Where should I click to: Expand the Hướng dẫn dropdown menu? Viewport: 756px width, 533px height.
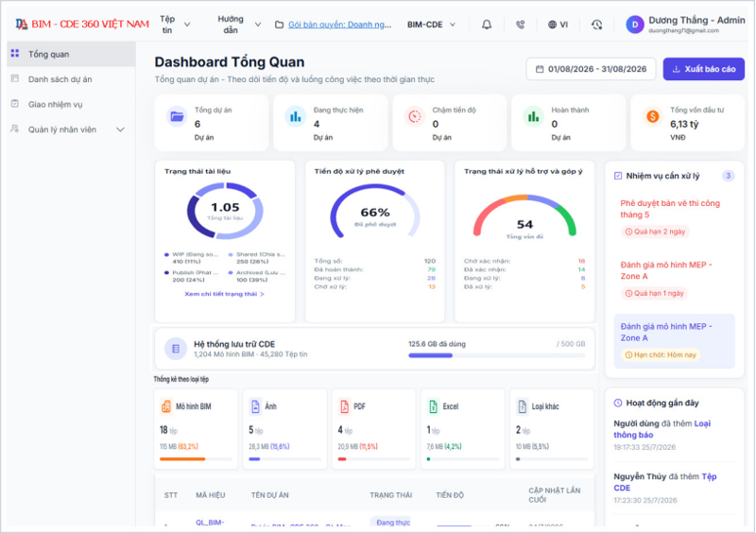click(239, 25)
